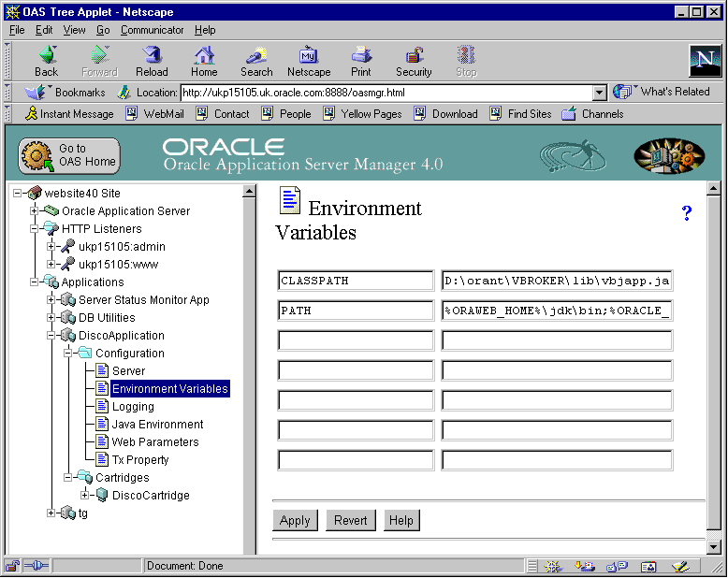Expand the DiscoCartridge node

point(84,496)
